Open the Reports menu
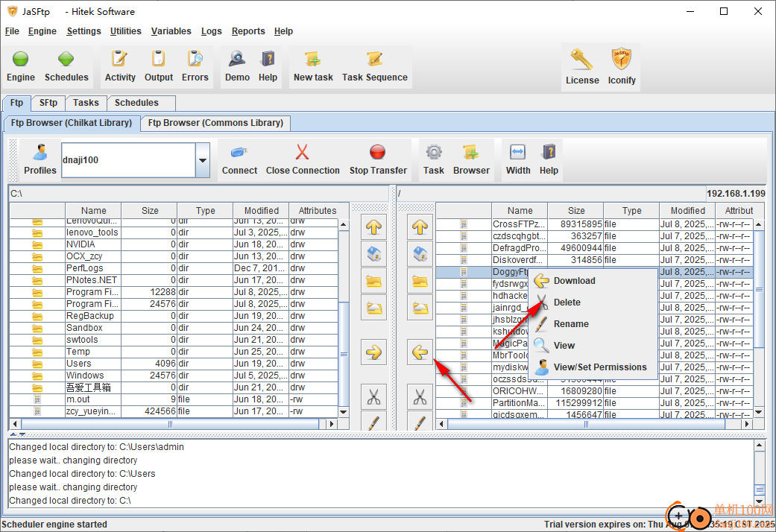Viewport: 776px width, 532px height. click(248, 31)
